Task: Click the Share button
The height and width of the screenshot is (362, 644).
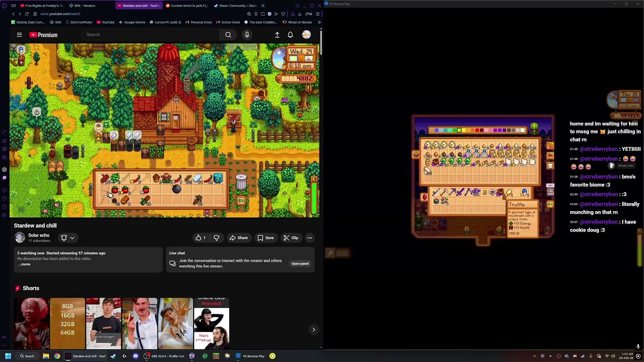Action: (x=238, y=238)
